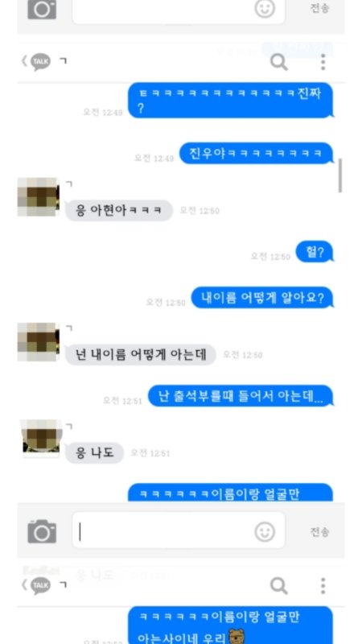Image resolution: width=362 pixels, height=644 pixels.
Task: Open profile picture beside 넌 내이름 어떻게 아는데
Action: (38, 341)
